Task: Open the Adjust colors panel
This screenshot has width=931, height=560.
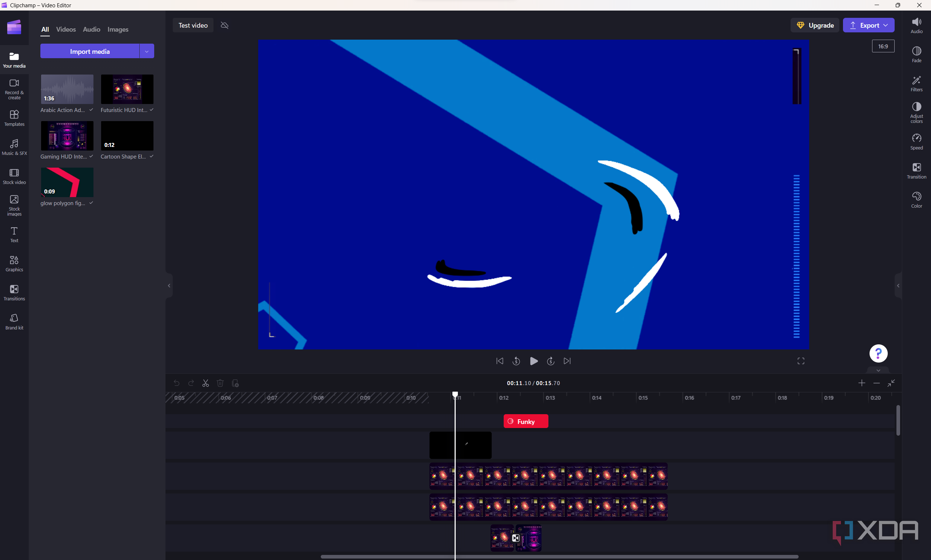Action: coord(916,112)
